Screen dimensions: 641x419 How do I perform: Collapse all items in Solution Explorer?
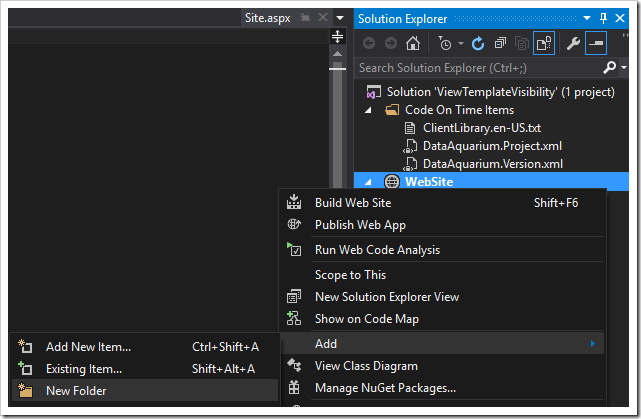click(x=500, y=43)
